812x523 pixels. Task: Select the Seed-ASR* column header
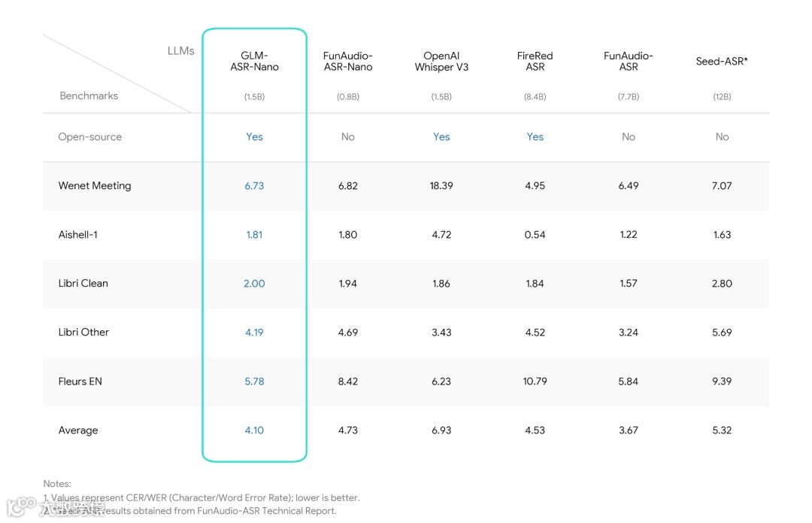pos(722,61)
